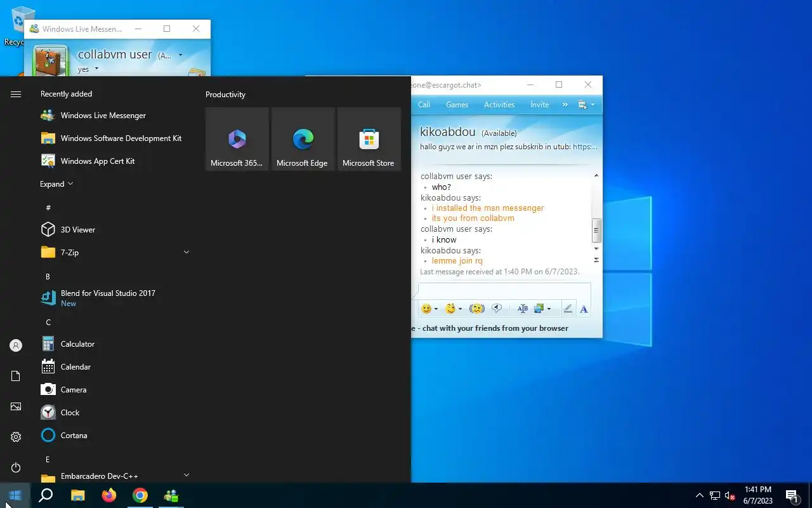Open https link in kikoabdou's status message
Image resolution: width=812 pixels, height=508 pixels.
point(585,147)
